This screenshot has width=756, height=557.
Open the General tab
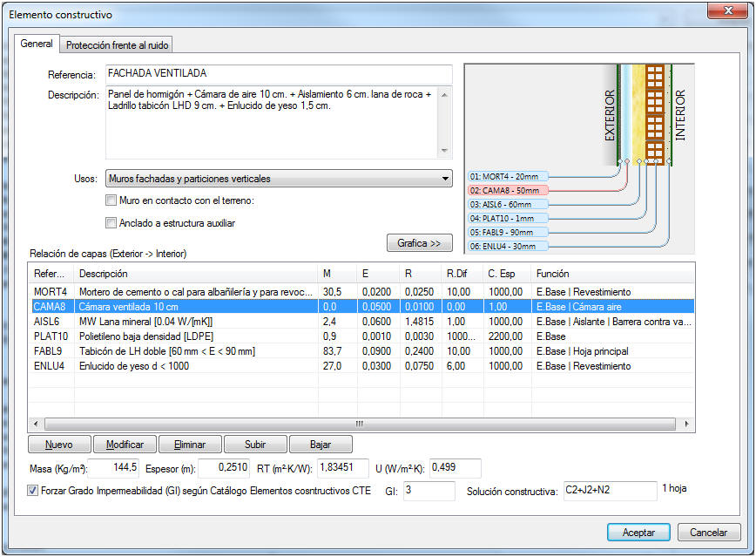click(37, 44)
